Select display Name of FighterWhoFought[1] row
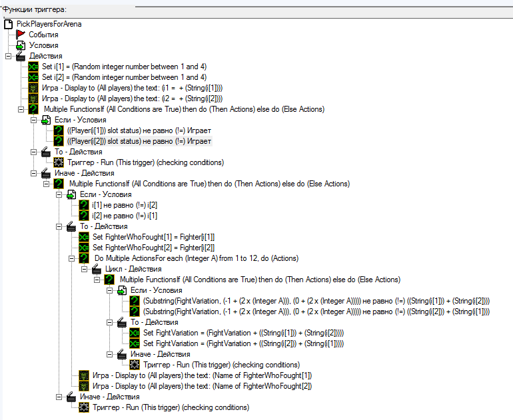The width and height of the screenshot is (513, 420). coord(202,375)
